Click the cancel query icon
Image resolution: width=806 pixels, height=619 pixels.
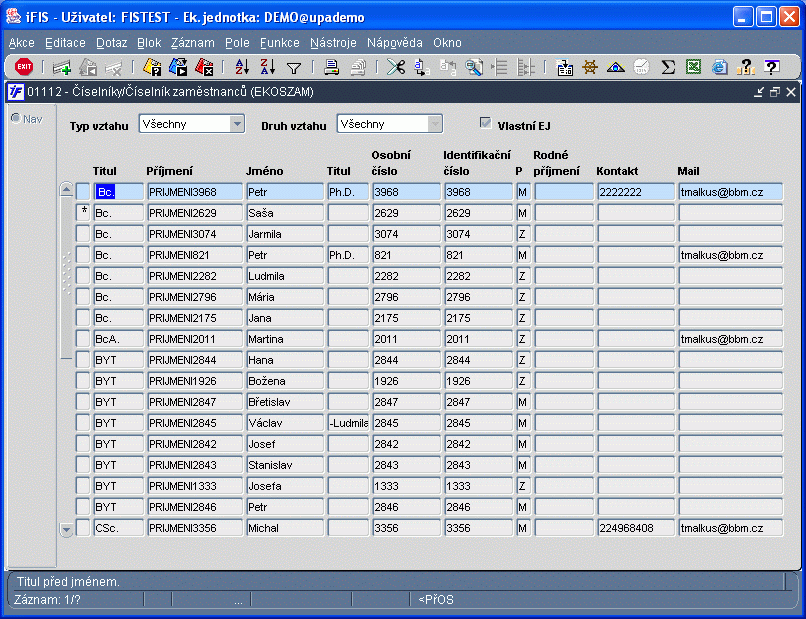point(204,67)
